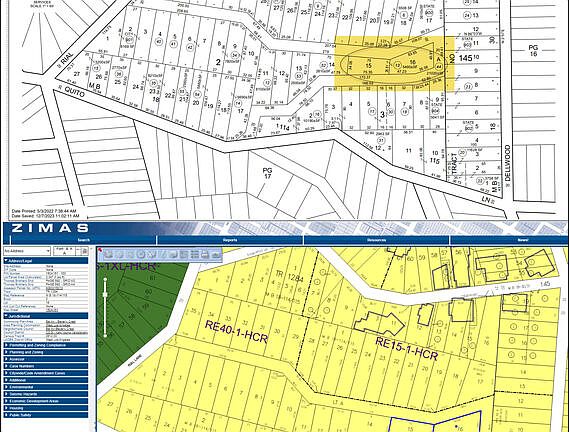Expand the Public Safety section
569x432 pixels.
pyautogui.click(x=46, y=415)
